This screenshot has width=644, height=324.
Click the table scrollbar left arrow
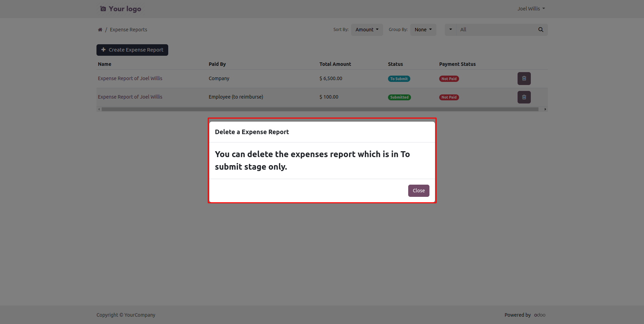tap(99, 109)
